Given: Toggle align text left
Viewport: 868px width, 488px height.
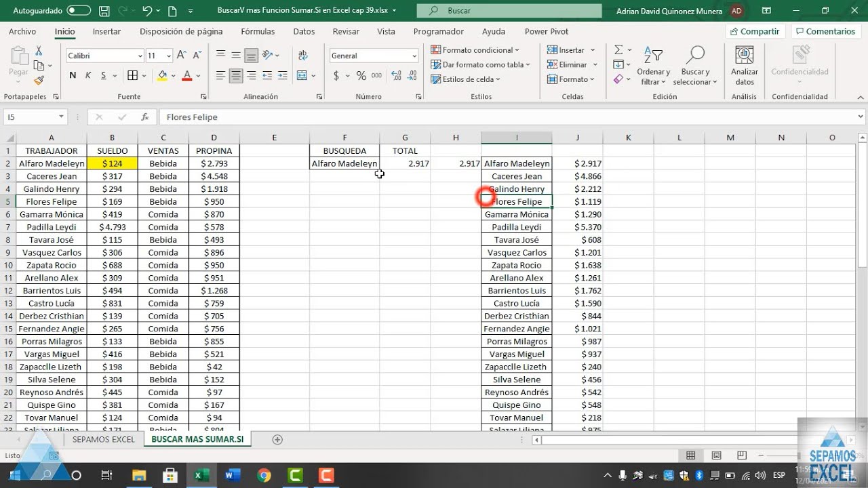Looking at the screenshot, I should pyautogui.click(x=220, y=75).
